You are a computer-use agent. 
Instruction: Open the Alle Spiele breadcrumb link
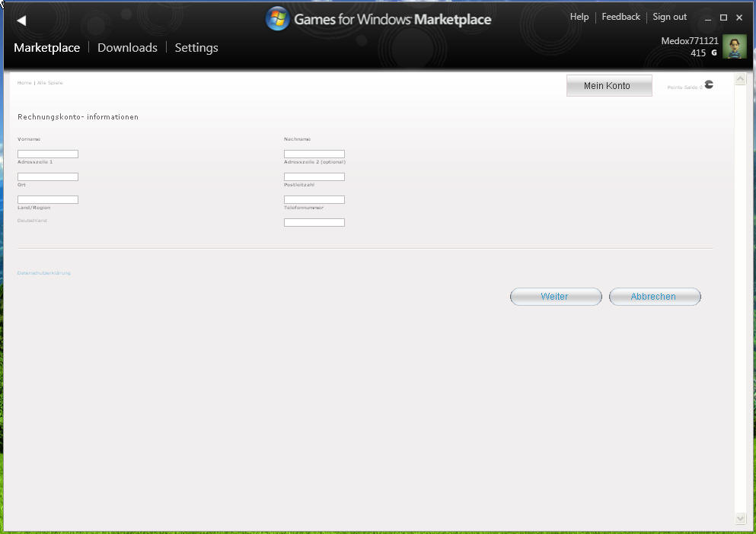(50, 83)
